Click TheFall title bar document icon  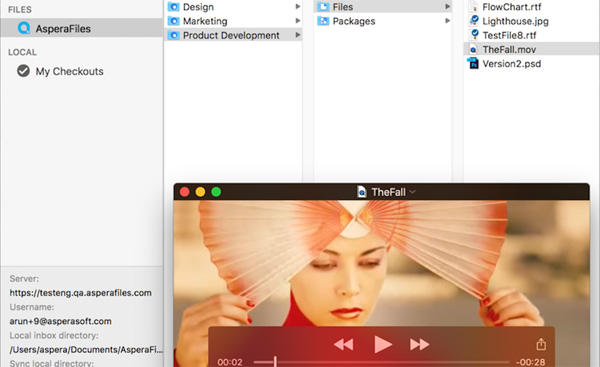362,191
